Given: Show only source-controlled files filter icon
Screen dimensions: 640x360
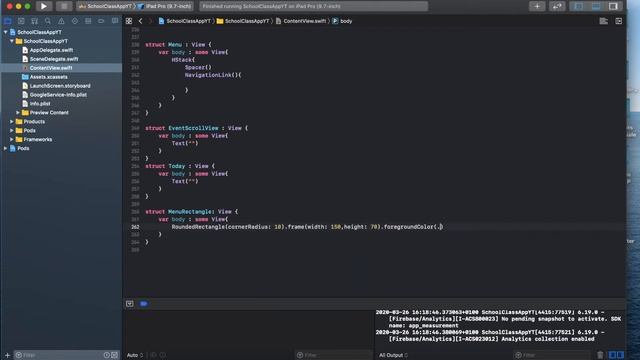Looking at the screenshot, I should coord(115,355).
